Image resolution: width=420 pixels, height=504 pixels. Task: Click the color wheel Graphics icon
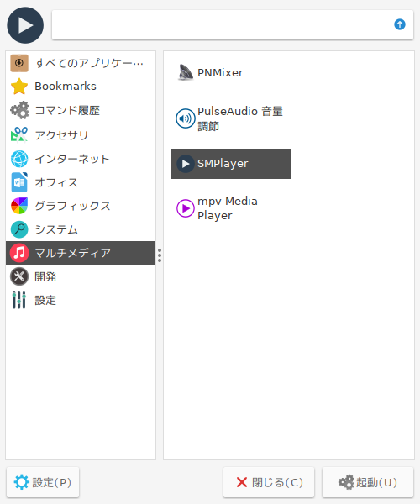pyautogui.click(x=19, y=206)
